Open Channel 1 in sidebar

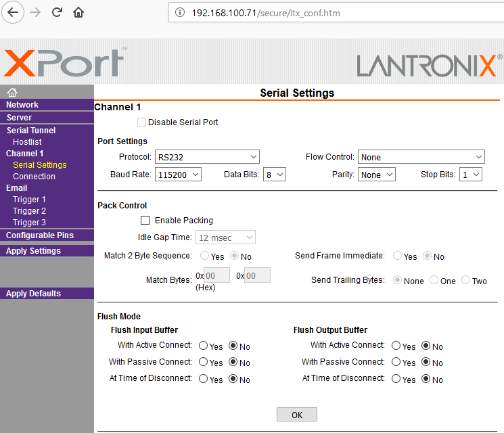[24, 154]
